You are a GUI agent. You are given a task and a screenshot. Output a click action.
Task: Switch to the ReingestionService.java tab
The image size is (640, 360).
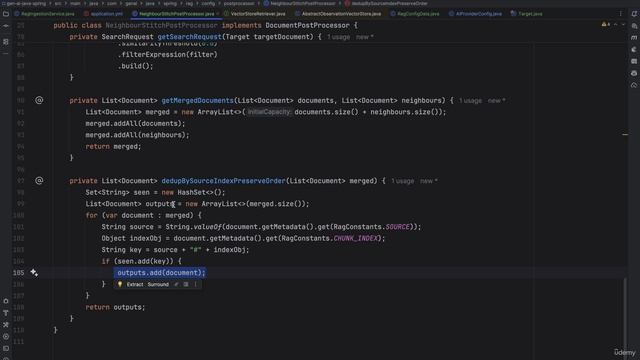pos(44,14)
